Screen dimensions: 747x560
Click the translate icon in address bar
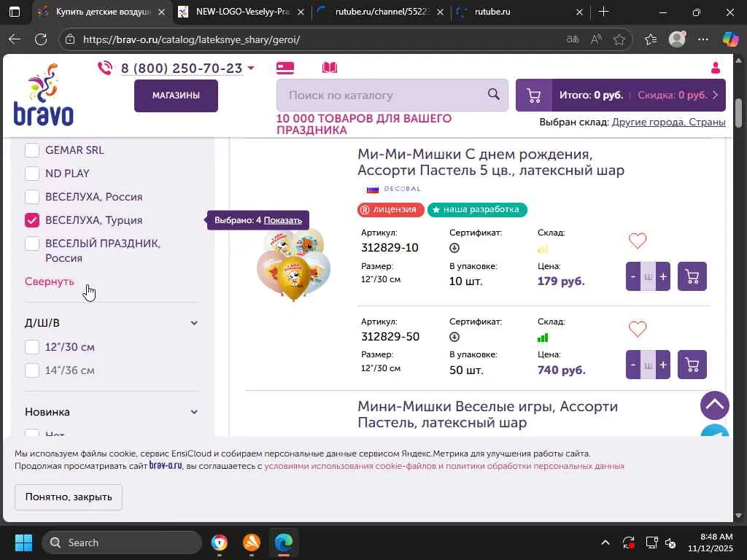click(572, 39)
